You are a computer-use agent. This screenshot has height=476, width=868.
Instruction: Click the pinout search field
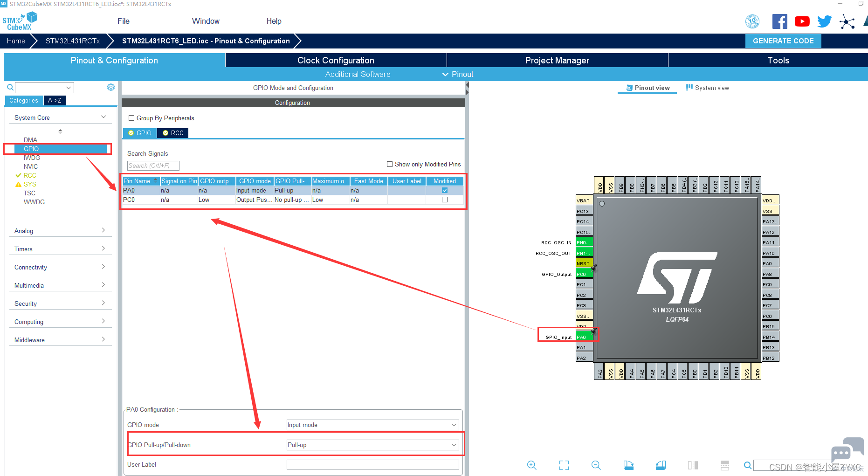pyautogui.click(x=795, y=465)
